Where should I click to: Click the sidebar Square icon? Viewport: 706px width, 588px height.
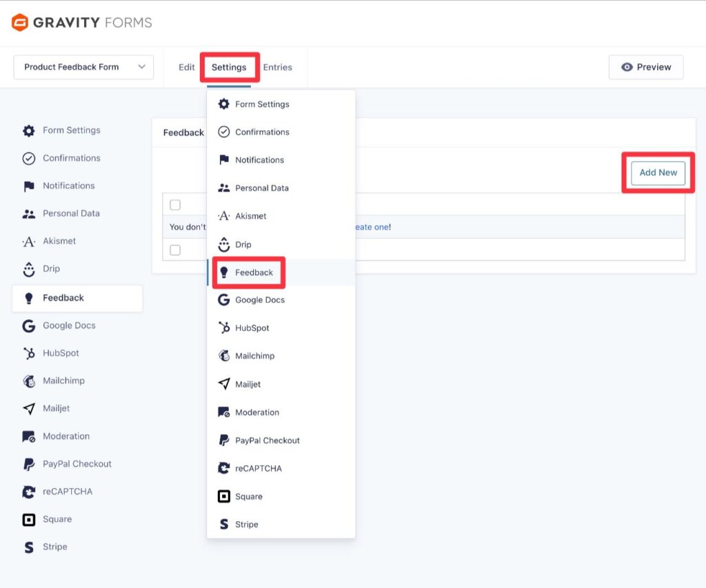tap(29, 520)
